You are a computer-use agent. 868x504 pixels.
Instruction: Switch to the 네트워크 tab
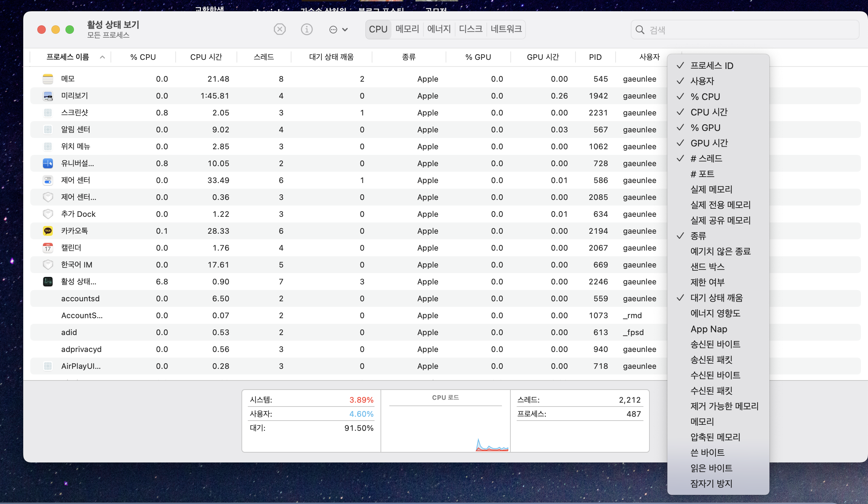(506, 29)
